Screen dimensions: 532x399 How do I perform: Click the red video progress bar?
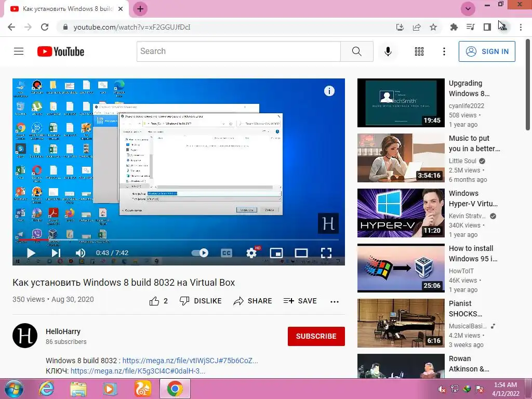tap(33, 240)
